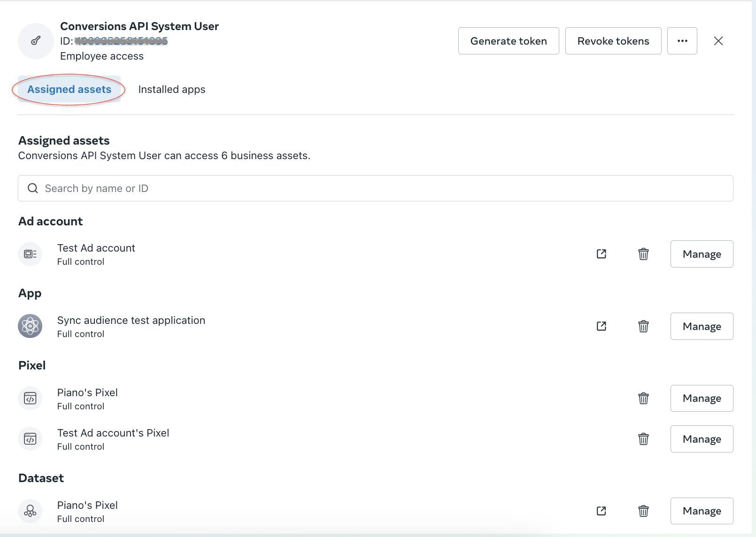Click the Employee access label
The height and width of the screenshot is (537, 756).
point(102,56)
